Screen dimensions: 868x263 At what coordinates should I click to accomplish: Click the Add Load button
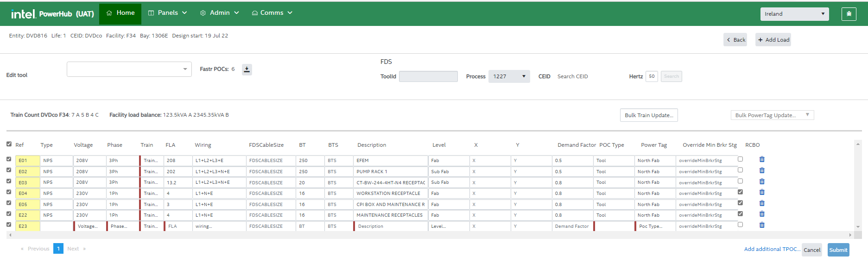773,40
